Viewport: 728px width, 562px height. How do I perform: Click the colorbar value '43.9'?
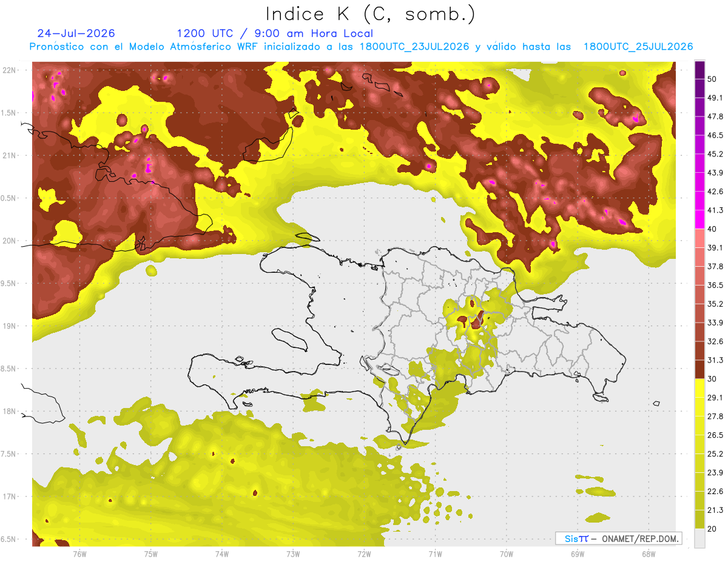click(x=715, y=173)
